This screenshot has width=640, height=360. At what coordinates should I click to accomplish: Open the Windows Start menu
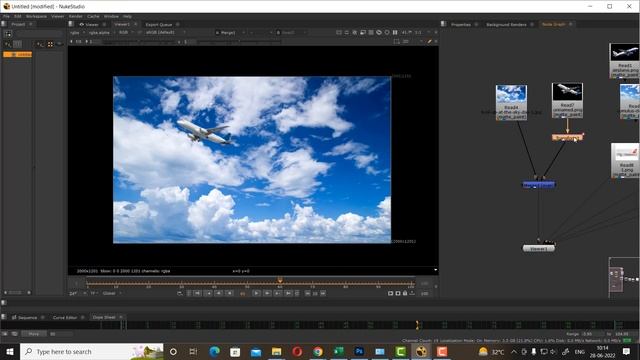click(10, 351)
